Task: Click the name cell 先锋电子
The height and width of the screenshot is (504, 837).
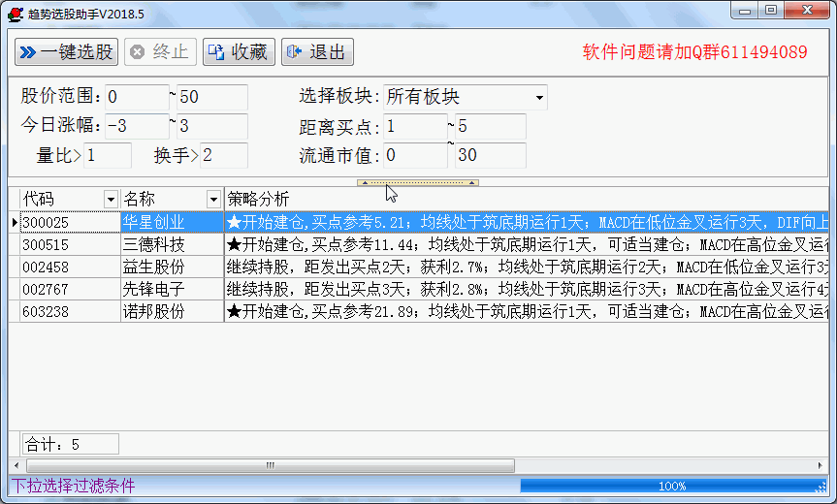Action: coord(173,289)
